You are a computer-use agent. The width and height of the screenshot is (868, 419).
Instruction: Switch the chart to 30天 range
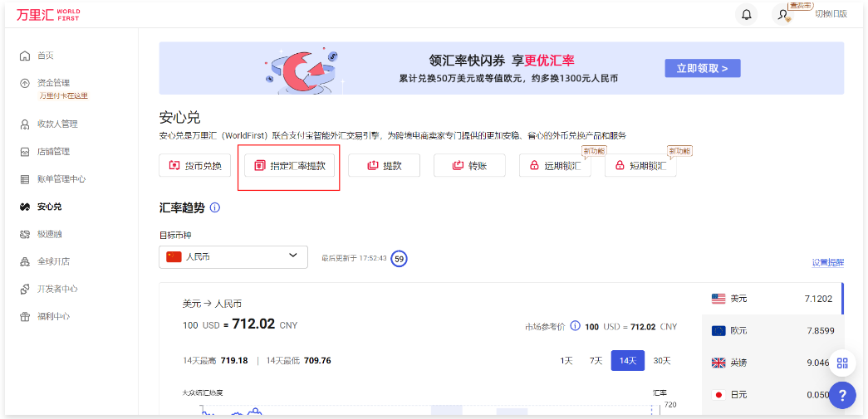pyautogui.click(x=662, y=360)
